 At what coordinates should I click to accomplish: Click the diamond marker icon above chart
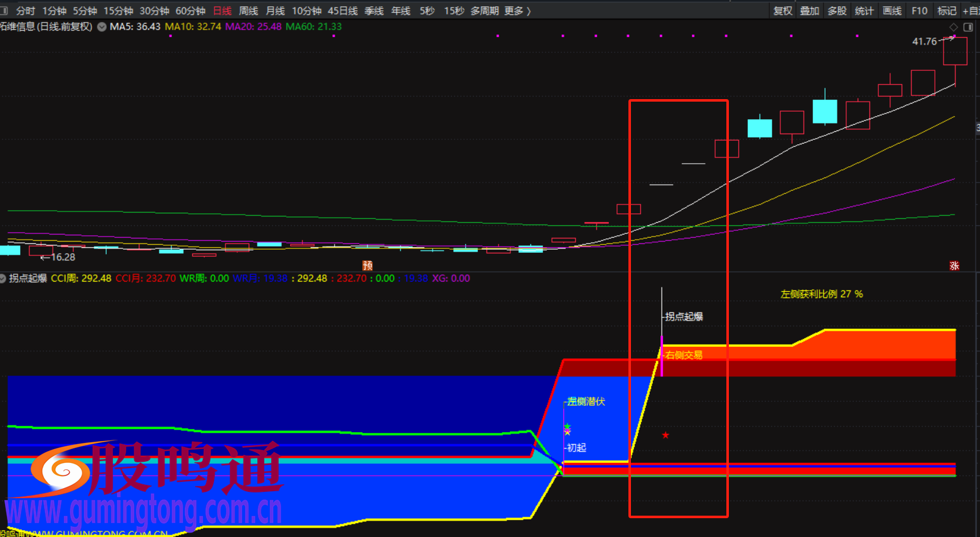[953, 27]
